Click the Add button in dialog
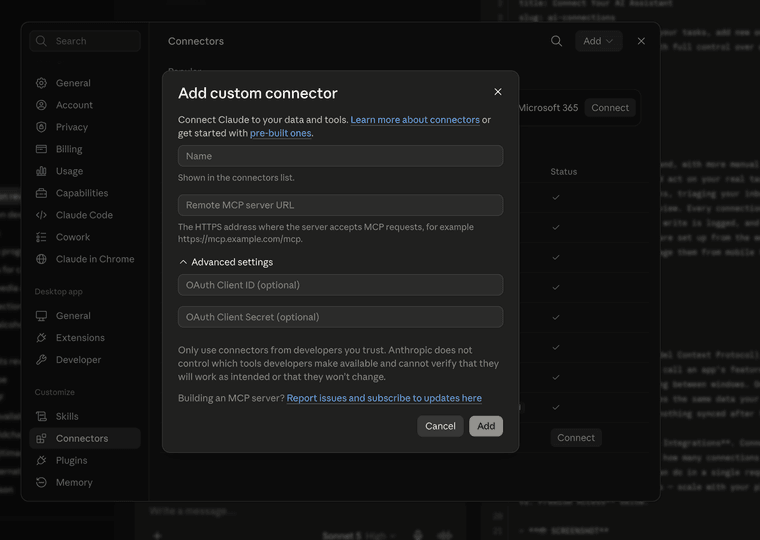760x540 pixels. (x=486, y=426)
